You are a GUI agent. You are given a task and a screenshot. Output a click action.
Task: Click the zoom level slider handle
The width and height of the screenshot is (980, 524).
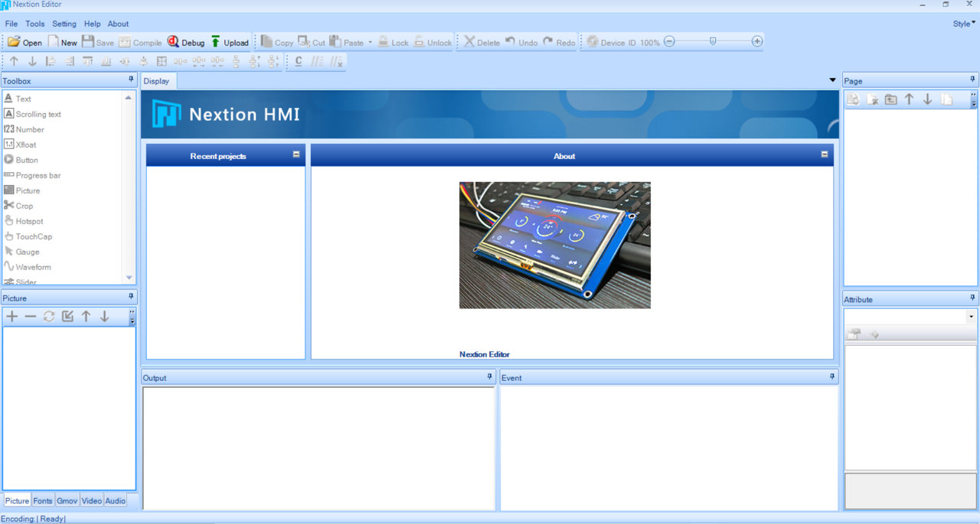(713, 41)
